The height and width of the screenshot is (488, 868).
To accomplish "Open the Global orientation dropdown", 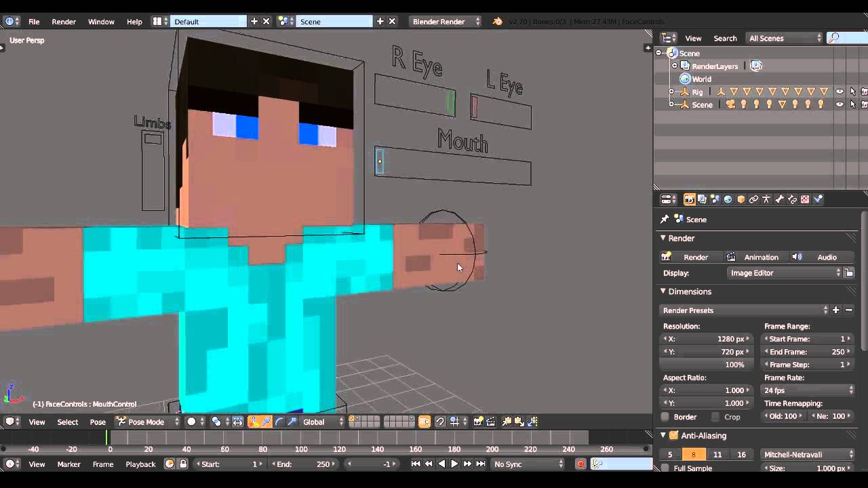I will coord(323,422).
